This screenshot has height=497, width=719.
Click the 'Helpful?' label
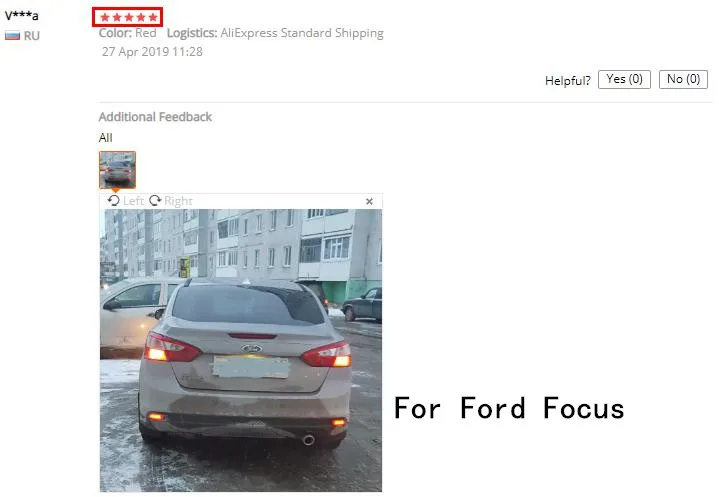(x=568, y=81)
